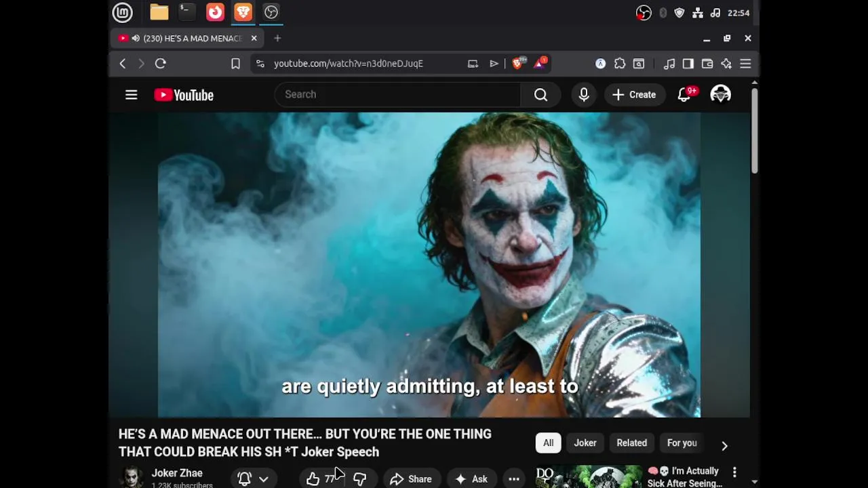Screen dimensions: 868x488
Task: Open the Create menu
Action: pyautogui.click(x=634, y=95)
